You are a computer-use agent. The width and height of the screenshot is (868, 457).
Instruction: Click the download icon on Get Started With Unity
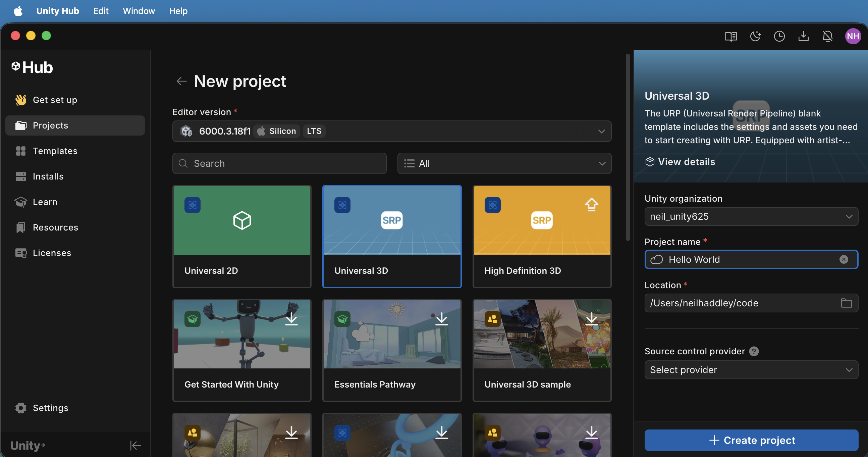(x=291, y=318)
